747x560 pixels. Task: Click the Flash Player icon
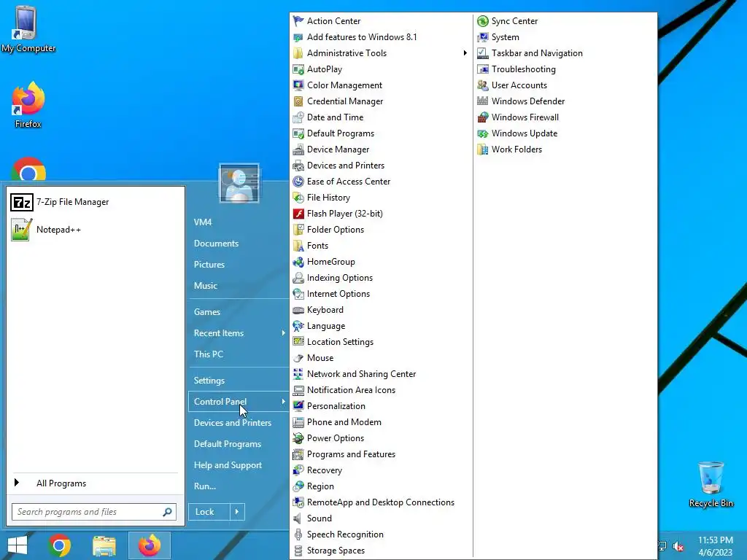298,214
